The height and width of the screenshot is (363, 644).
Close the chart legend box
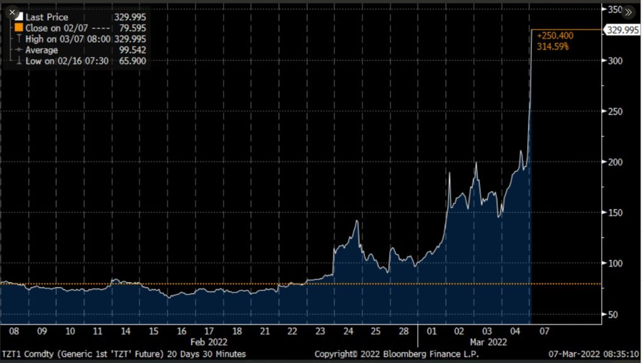[12, 13]
